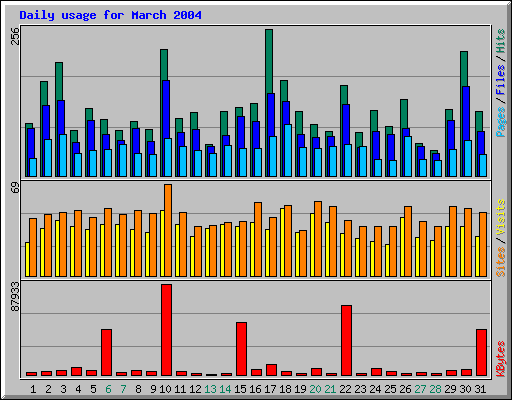Viewport: 512px width, 400px height.
Task: Select the tallest green Hits bar for day 17
Action: click(269, 62)
